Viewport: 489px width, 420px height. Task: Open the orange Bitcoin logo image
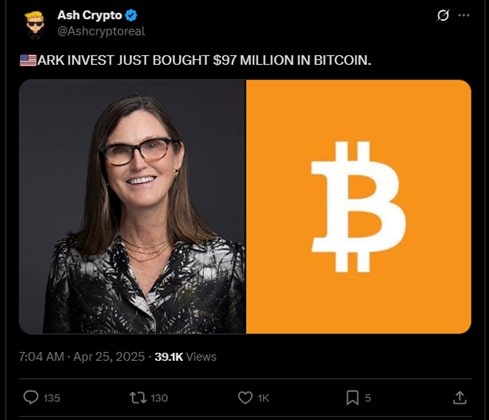pyautogui.click(x=359, y=206)
